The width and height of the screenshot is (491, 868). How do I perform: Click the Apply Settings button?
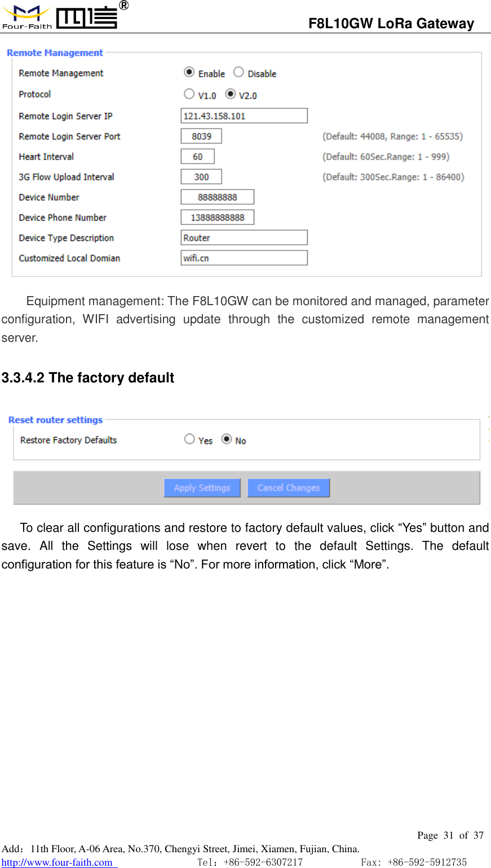point(202,488)
